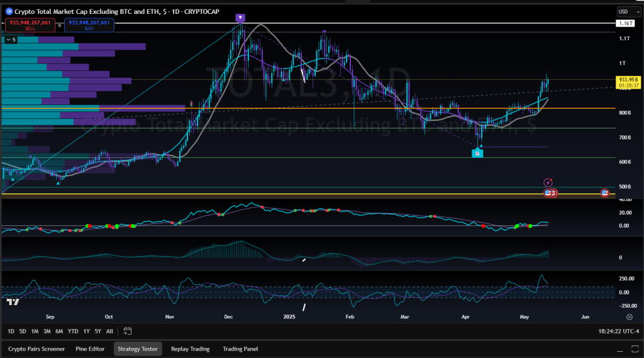The image size is (644, 358).
Task: Select the 3M time range
Action: [x=47, y=332]
